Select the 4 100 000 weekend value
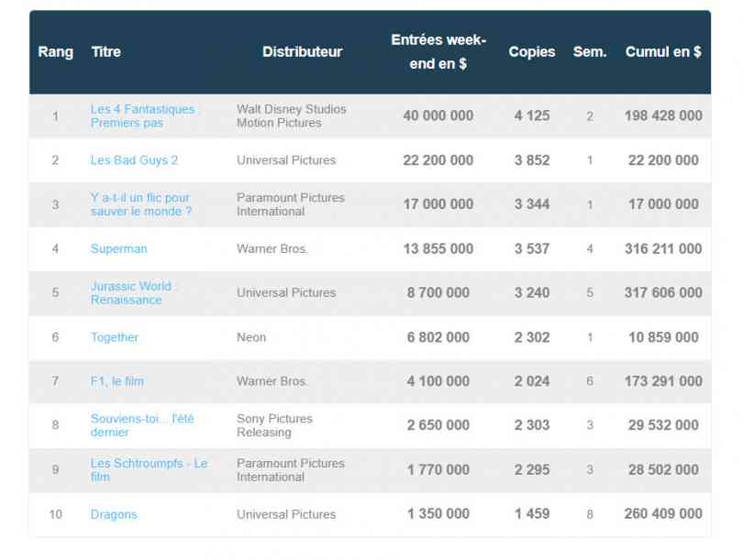 (x=438, y=381)
